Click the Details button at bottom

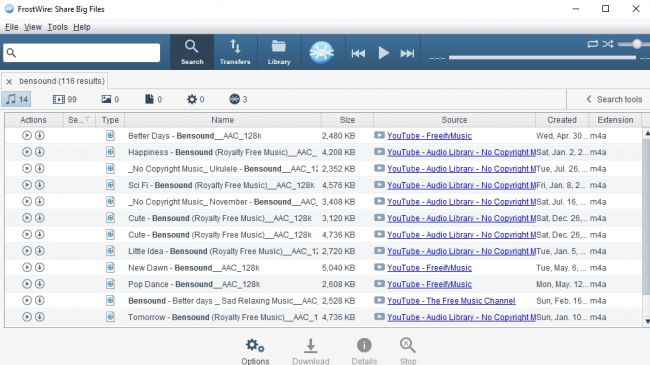(364, 352)
